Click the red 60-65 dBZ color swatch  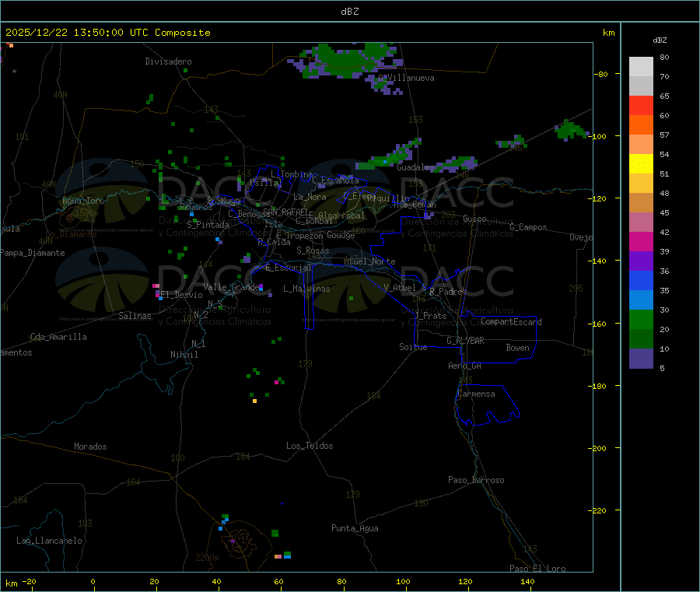pos(641,106)
